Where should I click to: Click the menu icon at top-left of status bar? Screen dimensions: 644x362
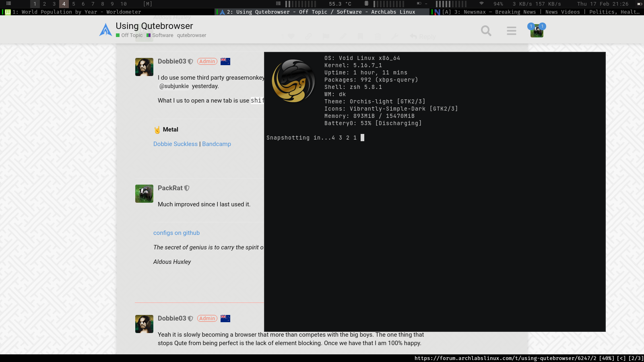click(8, 4)
